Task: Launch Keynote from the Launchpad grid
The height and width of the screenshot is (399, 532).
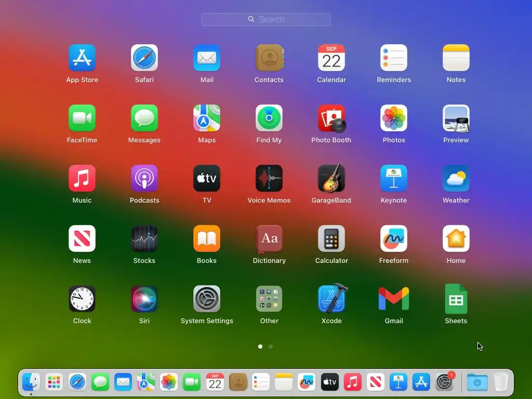Action: tap(394, 178)
